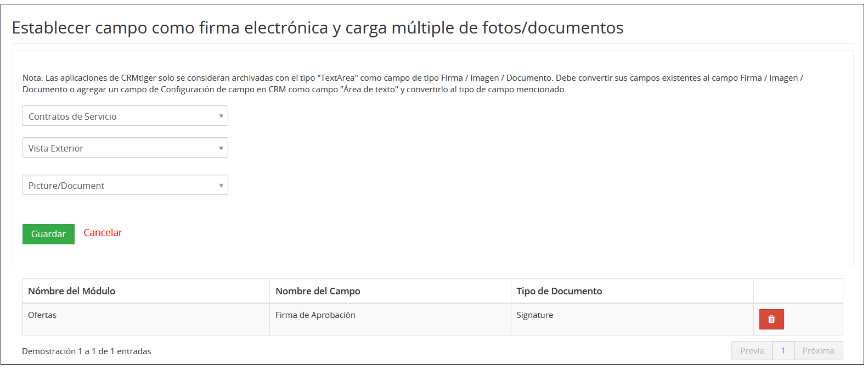The image size is (868, 369).
Task: Click the empty actions column header
Action: point(798,291)
